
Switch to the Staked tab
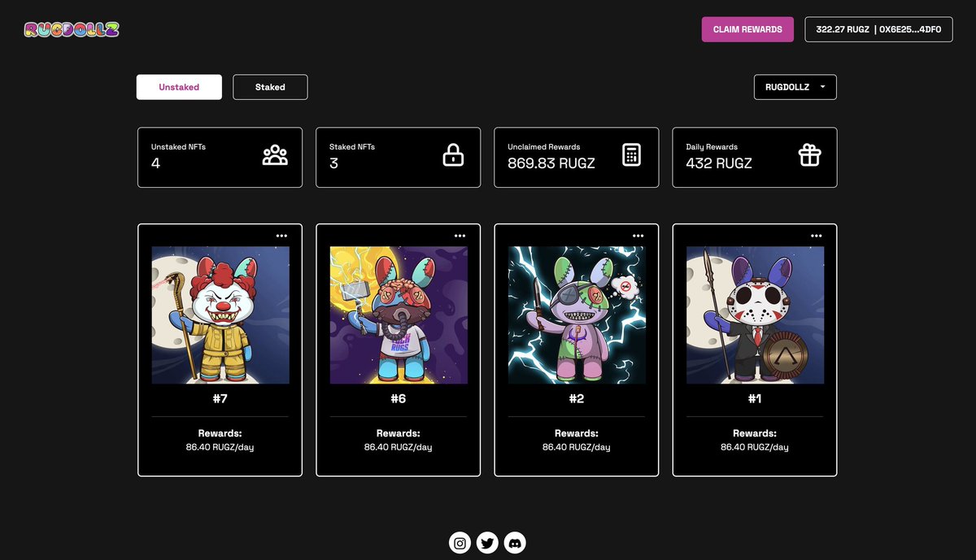[270, 87]
